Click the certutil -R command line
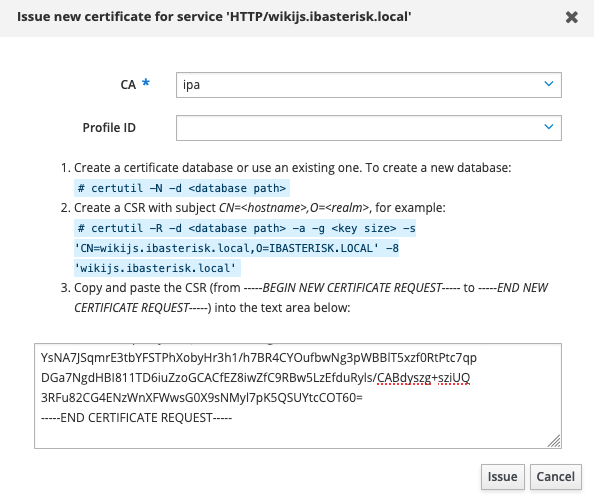The width and height of the screenshot is (594, 502). [245, 228]
